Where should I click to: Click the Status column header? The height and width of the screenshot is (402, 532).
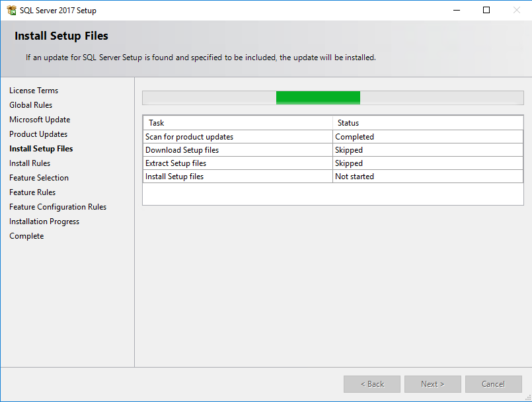coord(428,123)
